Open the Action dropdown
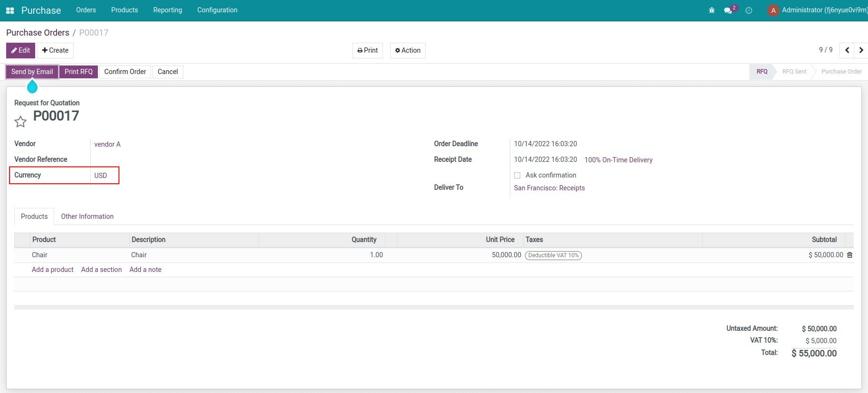This screenshot has width=868, height=393. pos(408,50)
